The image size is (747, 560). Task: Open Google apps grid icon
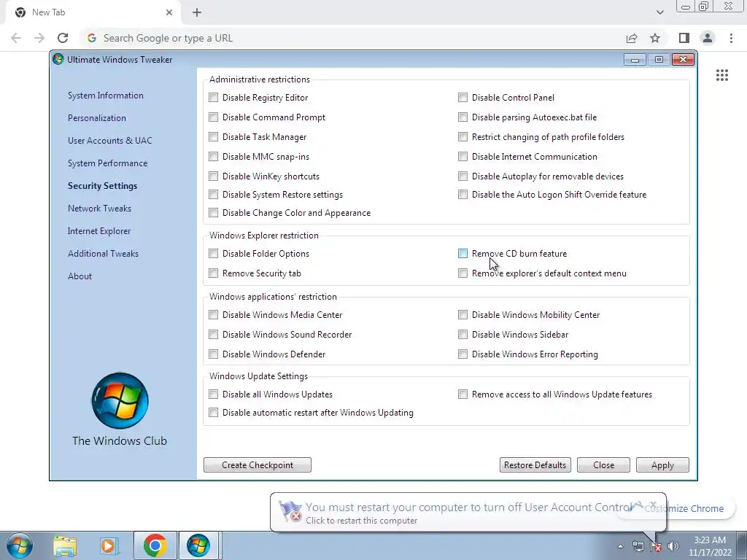pos(721,75)
